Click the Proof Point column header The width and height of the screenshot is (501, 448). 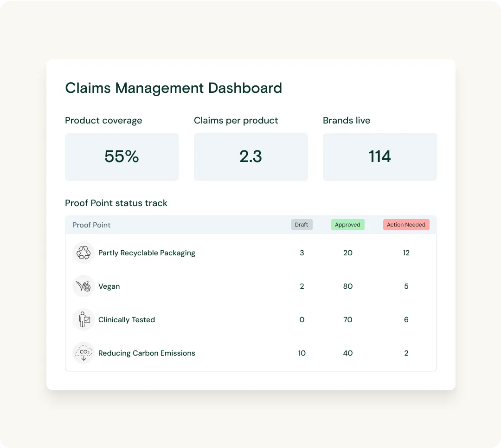coord(91,225)
